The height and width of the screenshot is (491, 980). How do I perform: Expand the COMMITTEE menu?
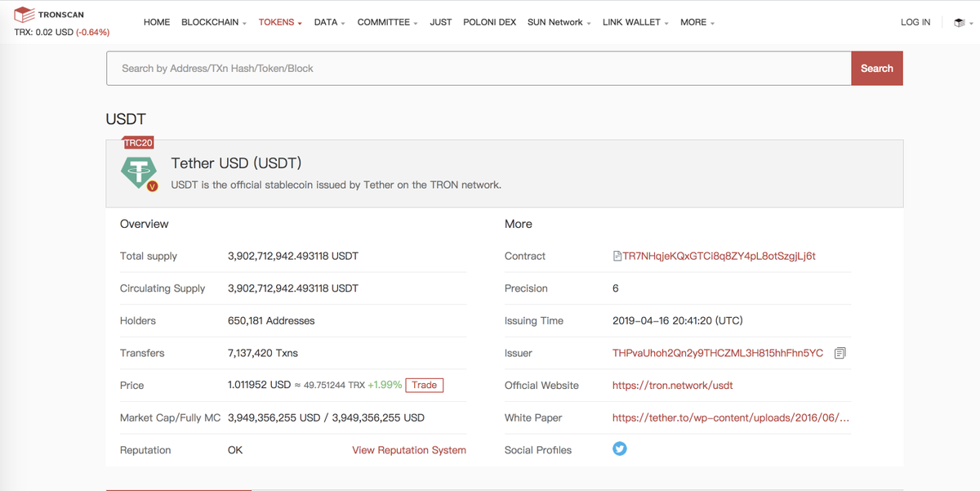point(387,22)
